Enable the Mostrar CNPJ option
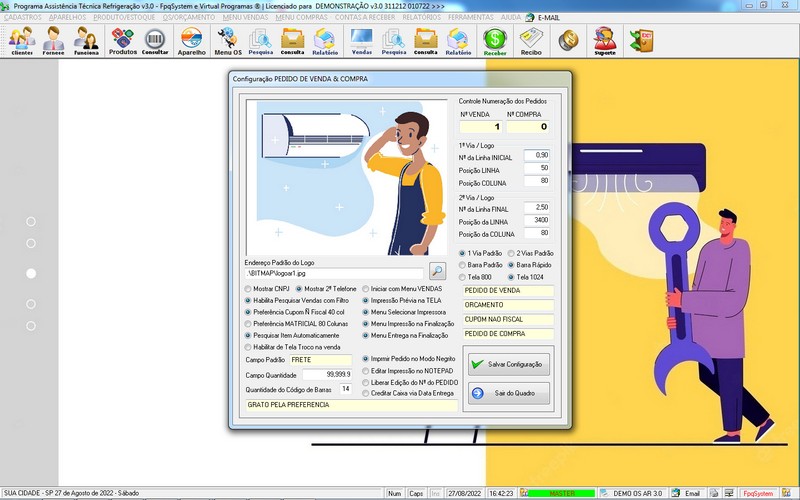The width and height of the screenshot is (800, 500). pos(249,288)
